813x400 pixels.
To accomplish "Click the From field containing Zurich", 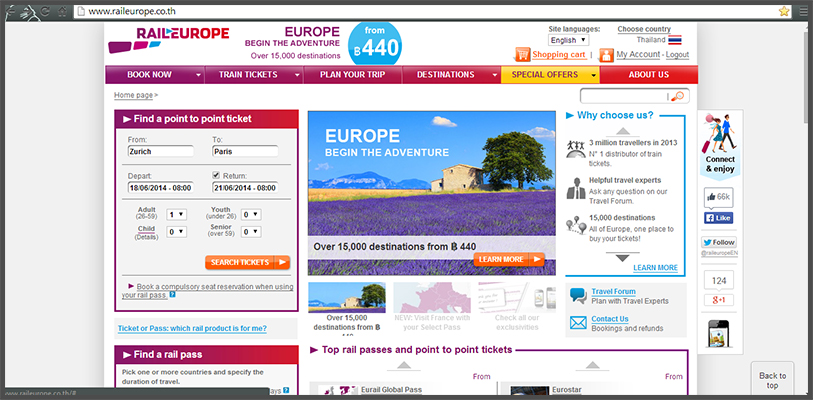I will click(x=161, y=151).
